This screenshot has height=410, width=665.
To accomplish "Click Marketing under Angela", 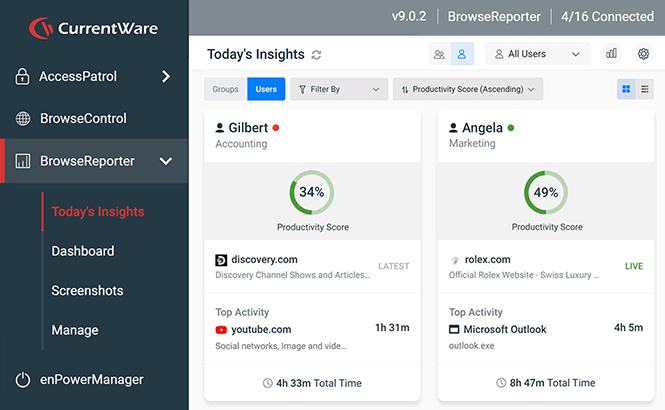I will (x=472, y=144).
